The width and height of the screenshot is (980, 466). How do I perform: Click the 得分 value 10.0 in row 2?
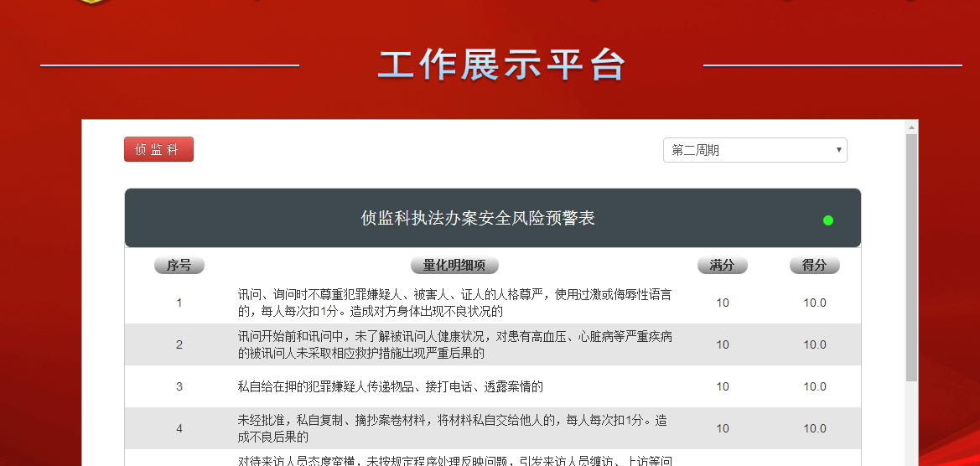pyautogui.click(x=815, y=344)
